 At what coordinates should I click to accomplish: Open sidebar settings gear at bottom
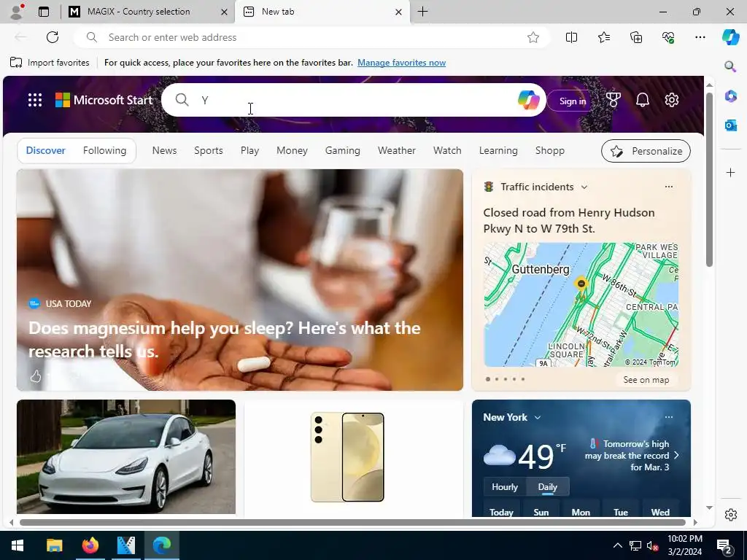click(x=730, y=515)
